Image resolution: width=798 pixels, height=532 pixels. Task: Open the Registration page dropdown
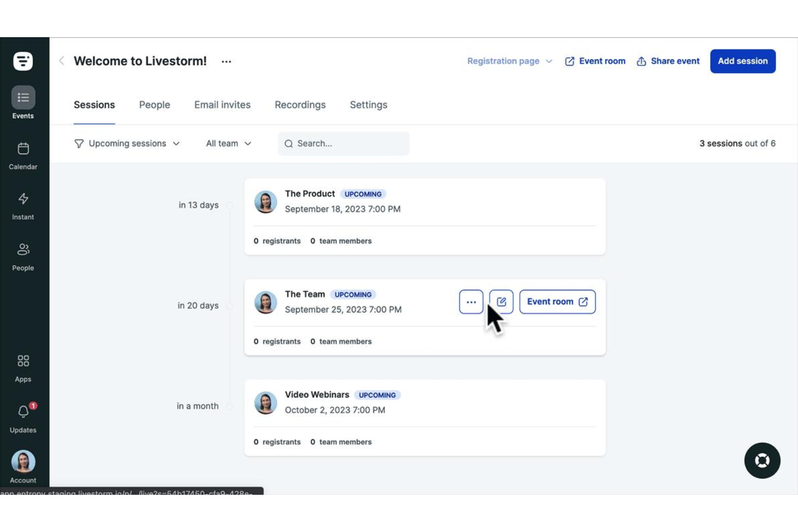(x=508, y=61)
